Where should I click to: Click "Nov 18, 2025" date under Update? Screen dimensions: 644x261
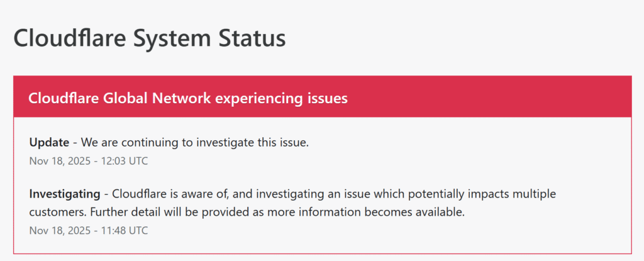click(60, 160)
